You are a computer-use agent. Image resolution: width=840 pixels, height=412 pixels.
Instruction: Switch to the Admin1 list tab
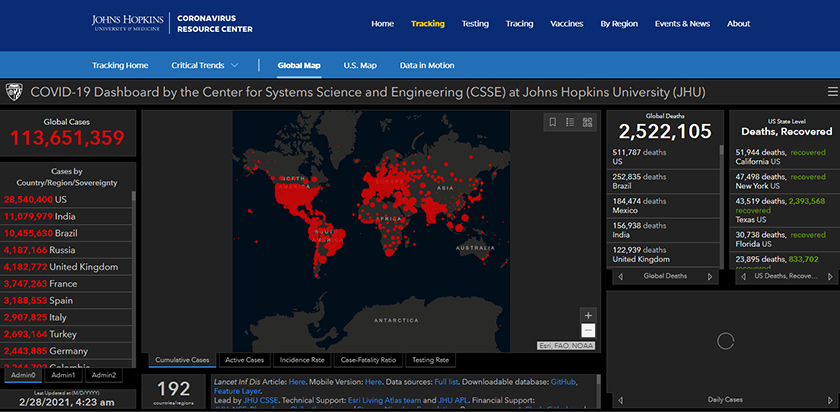click(64, 375)
